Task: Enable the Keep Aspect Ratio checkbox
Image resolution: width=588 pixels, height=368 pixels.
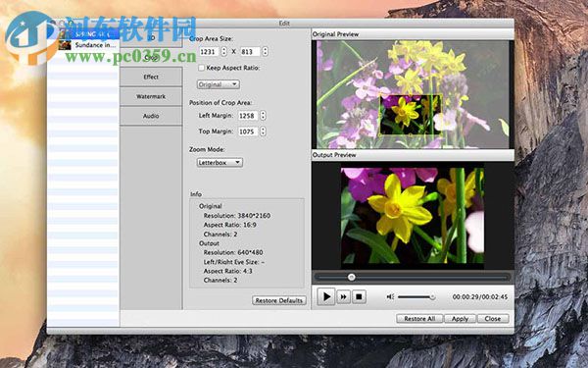Action: (x=201, y=68)
